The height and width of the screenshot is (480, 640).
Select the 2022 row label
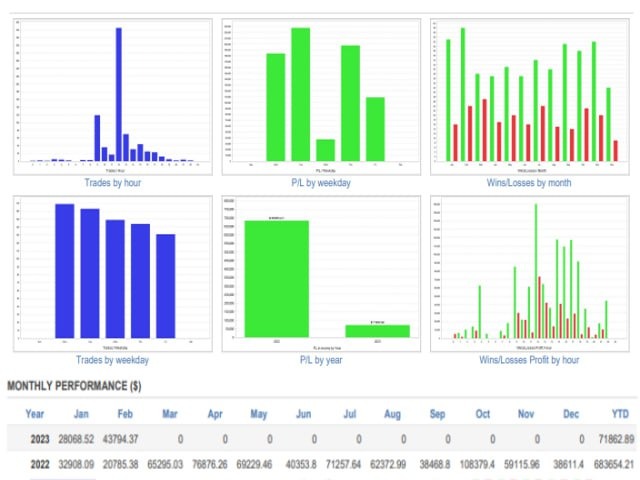tap(40, 464)
